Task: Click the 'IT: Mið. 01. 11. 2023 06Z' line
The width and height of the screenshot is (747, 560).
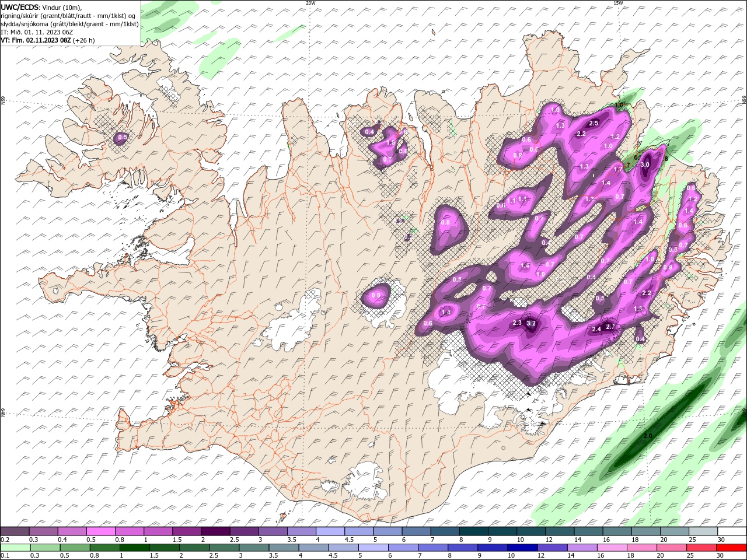Action: pos(37,32)
